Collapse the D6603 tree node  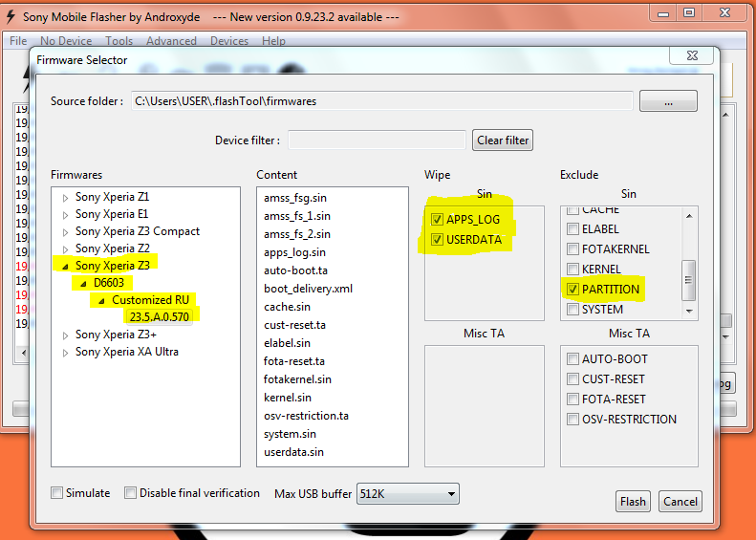point(83,284)
